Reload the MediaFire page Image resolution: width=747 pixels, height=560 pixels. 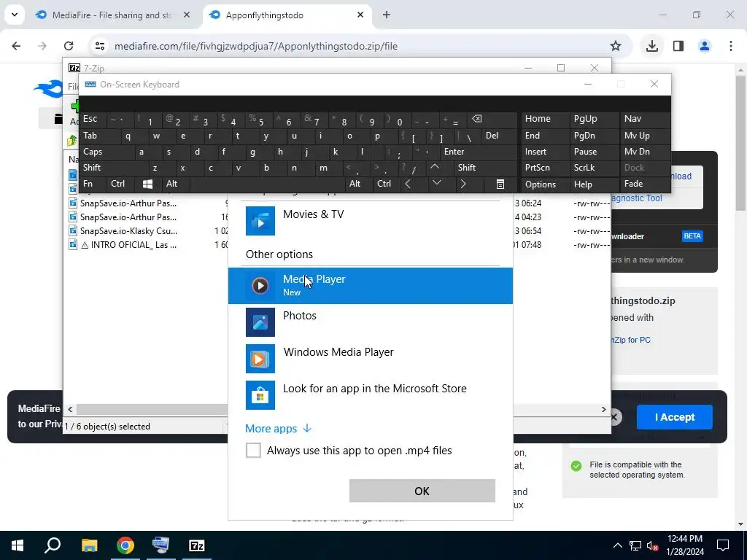[x=69, y=46]
